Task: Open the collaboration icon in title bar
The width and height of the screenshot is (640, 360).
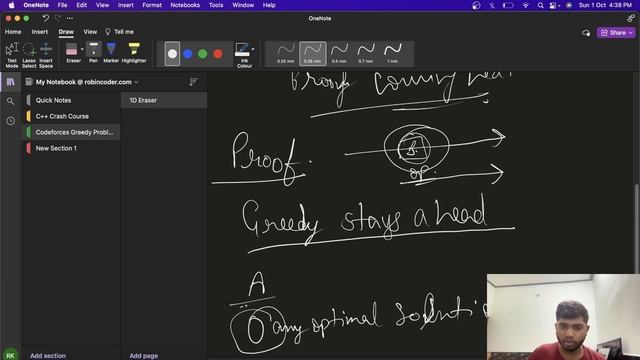Action: point(631,18)
